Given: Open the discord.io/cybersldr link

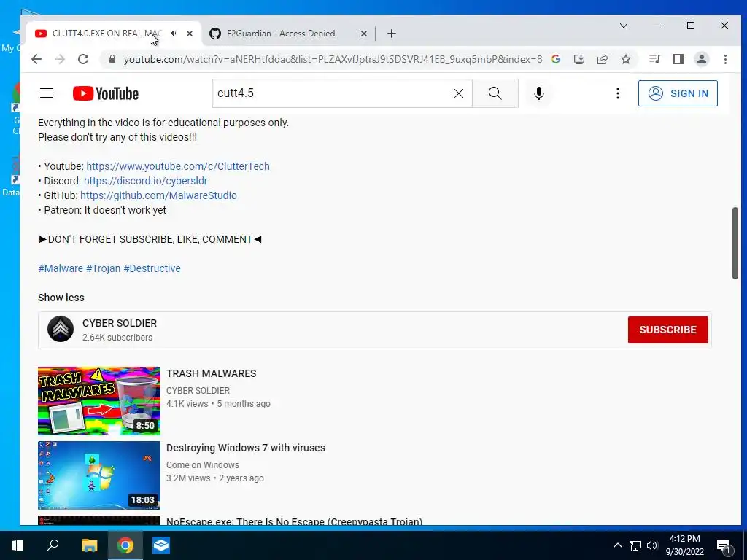Looking at the screenshot, I should click(x=145, y=181).
